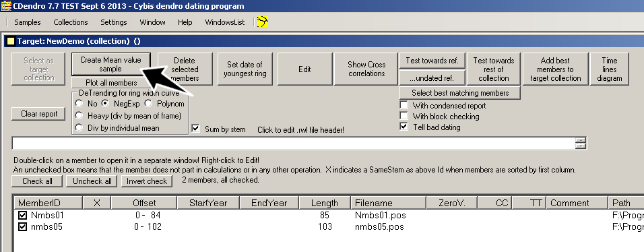Click Test towards ref. button
This screenshot has width=644, height=252.
tap(432, 61)
